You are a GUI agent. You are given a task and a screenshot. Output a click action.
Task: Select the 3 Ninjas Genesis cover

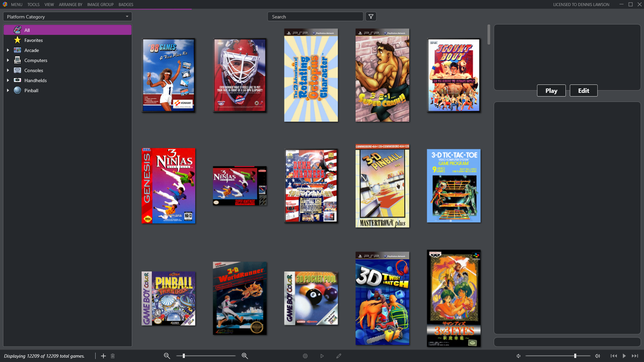pyautogui.click(x=168, y=186)
